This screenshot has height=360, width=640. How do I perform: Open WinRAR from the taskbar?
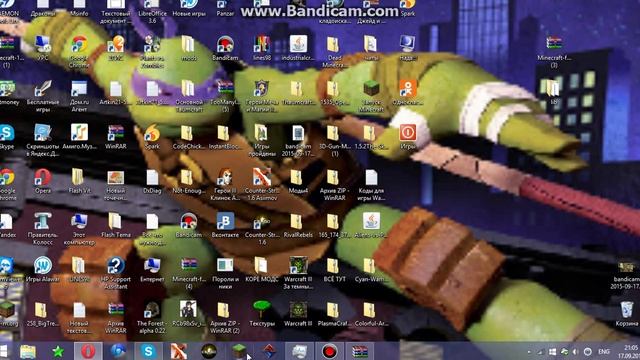pyautogui.click(x=360, y=351)
